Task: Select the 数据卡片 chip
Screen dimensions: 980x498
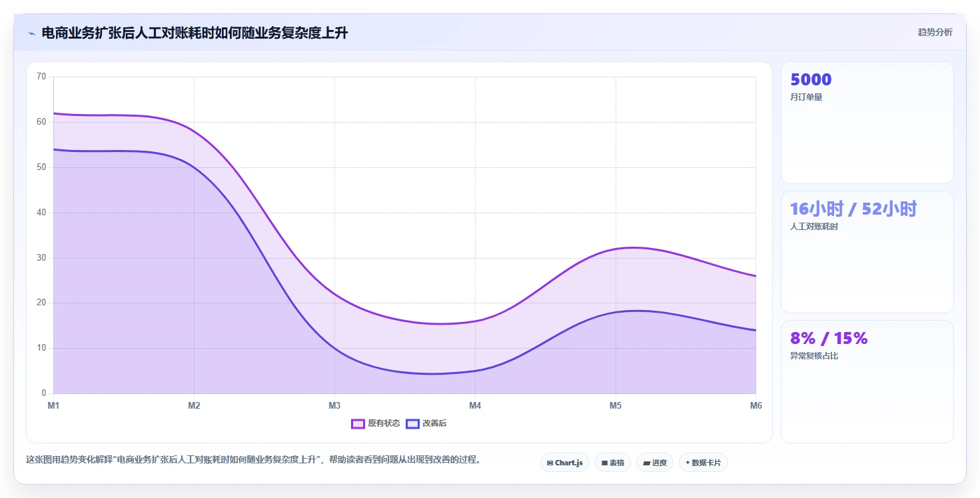Action: coord(703,463)
